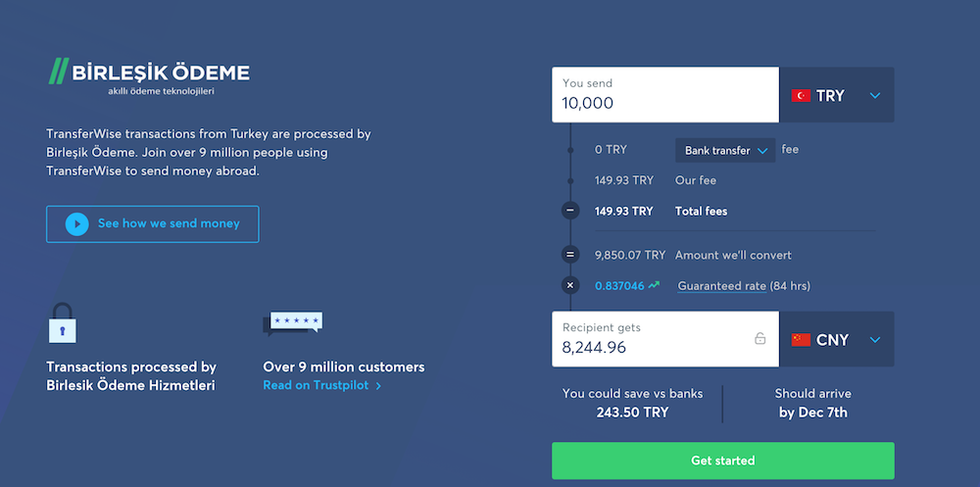Open the CNY currency dropdown
Image resolution: width=980 pixels, height=487 pixels.
[x=836, y=339]
